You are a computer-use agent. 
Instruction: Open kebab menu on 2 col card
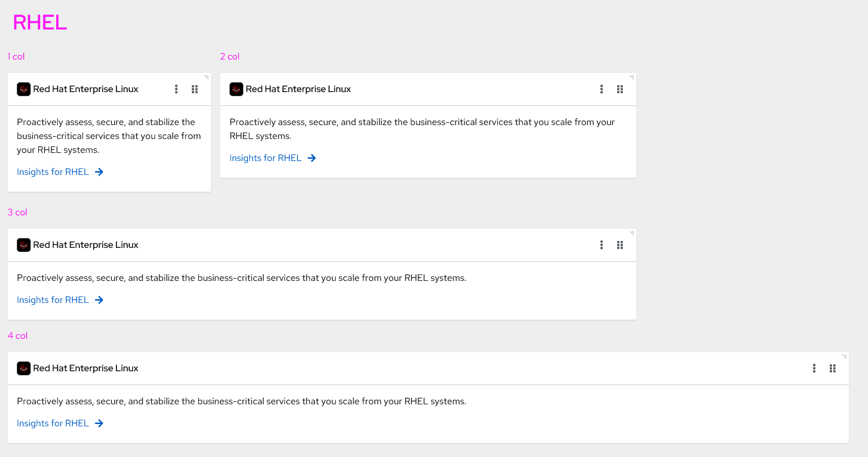click(x=601, y=89)
